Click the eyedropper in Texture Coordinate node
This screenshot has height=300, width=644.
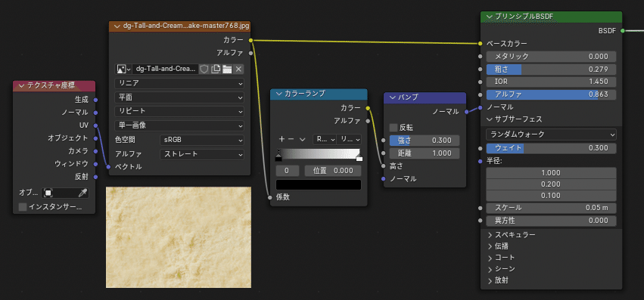coord(82,193)
